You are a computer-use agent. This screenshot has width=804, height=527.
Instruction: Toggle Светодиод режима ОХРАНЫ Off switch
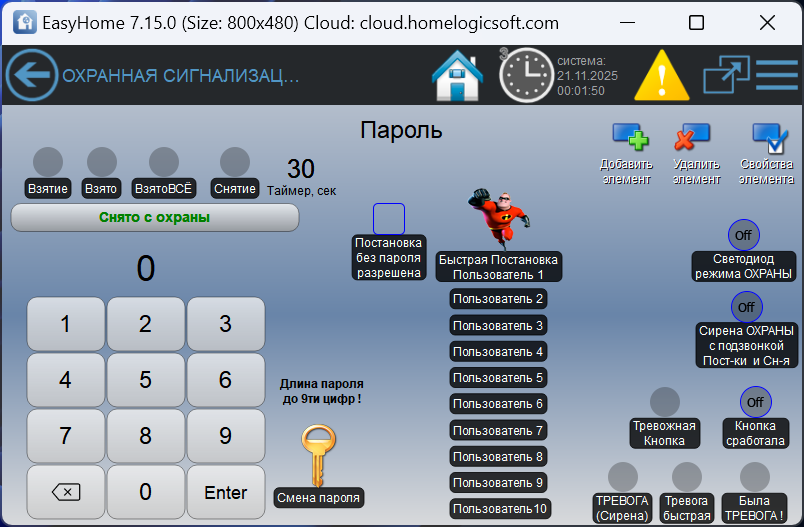743,235
